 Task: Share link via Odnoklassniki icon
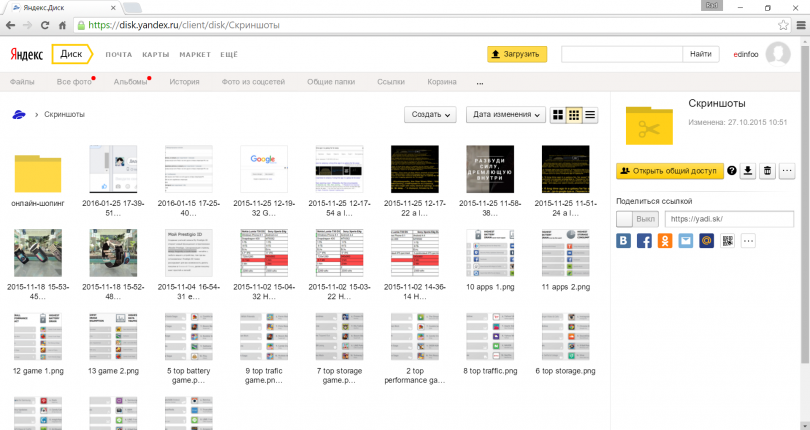point(665,241)
